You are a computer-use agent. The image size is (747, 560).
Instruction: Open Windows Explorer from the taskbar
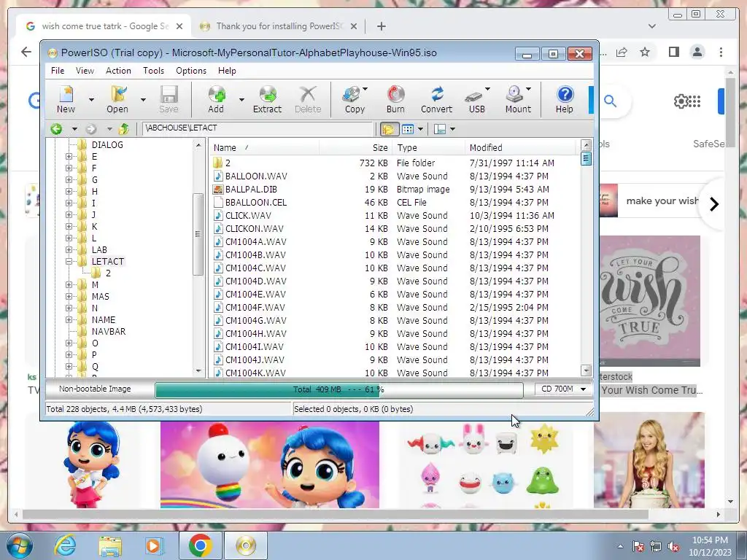tap(109, 545)
